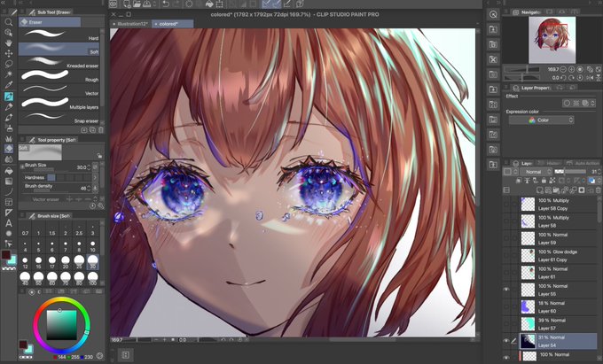
Task: Open the file folder icon in command bar
Action: click(x=137, y=4)
